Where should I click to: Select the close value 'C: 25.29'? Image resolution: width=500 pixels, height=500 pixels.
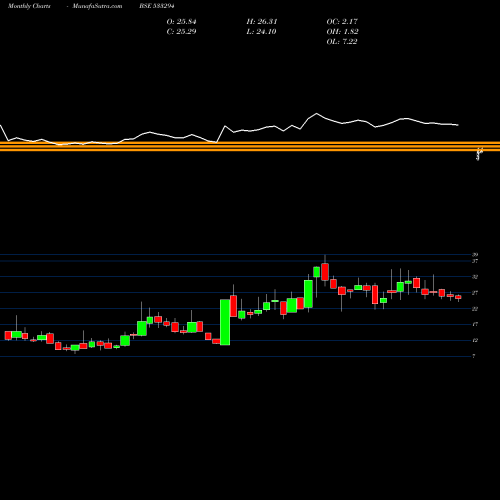[x=181, y=32]
